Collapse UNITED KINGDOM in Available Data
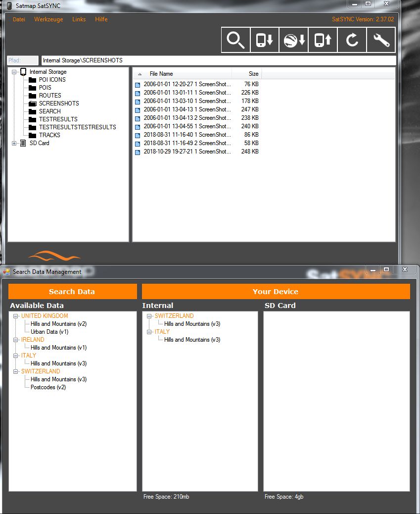 (15, 316)
